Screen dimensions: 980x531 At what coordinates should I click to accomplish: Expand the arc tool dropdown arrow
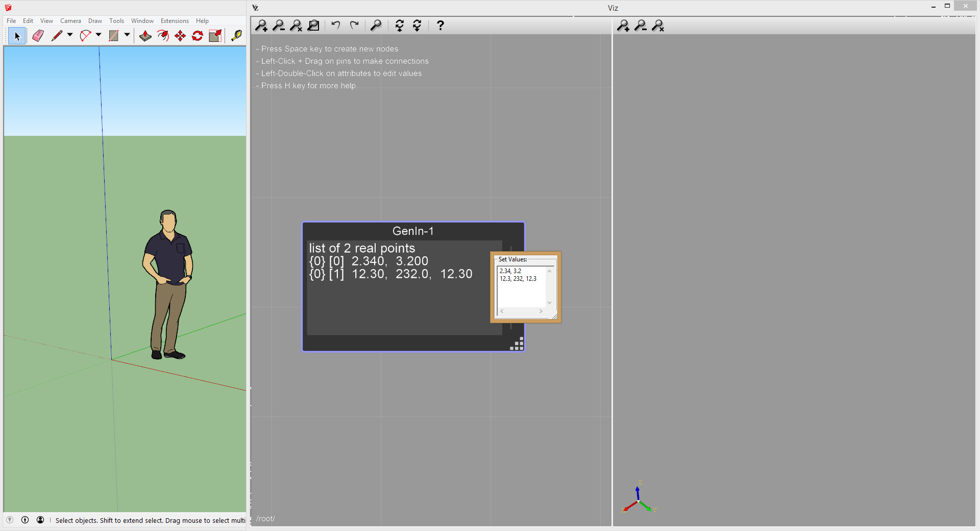[99, 35]
